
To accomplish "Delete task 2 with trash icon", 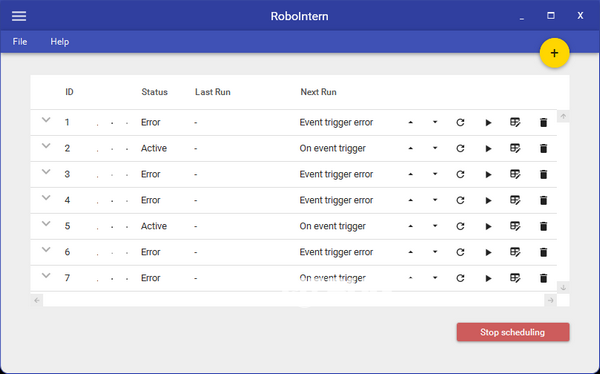I will [543, 149].
